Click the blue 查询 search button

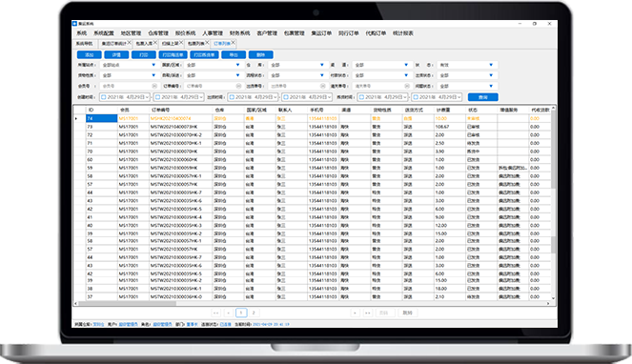click(483, 97)
